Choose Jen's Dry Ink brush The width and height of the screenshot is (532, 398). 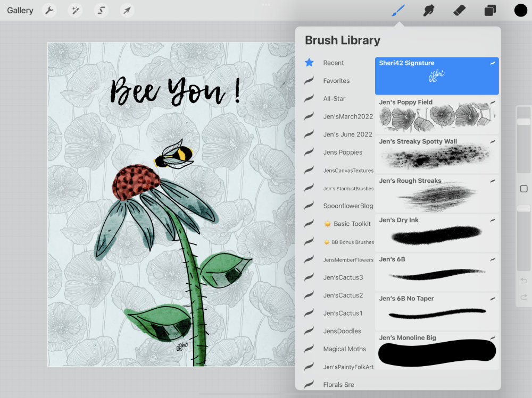point(437,232)
